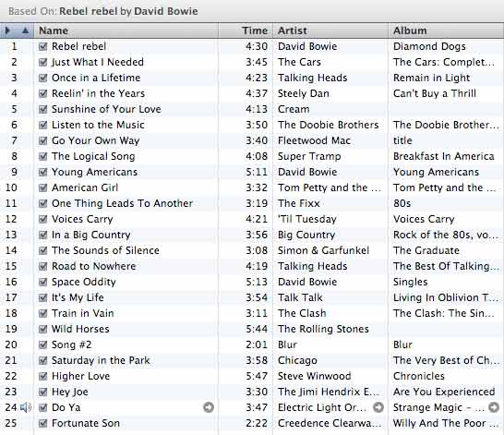Click album Are You Experienced

(444, 392)
